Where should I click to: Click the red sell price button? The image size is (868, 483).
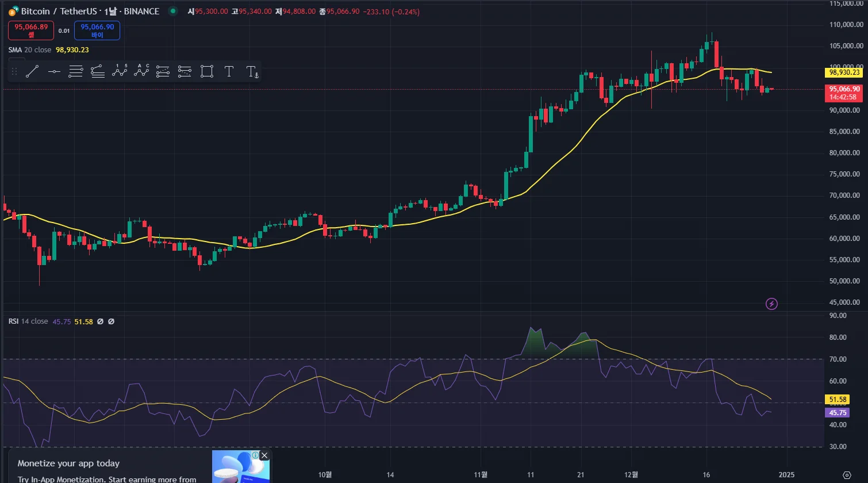coord(31,30)
